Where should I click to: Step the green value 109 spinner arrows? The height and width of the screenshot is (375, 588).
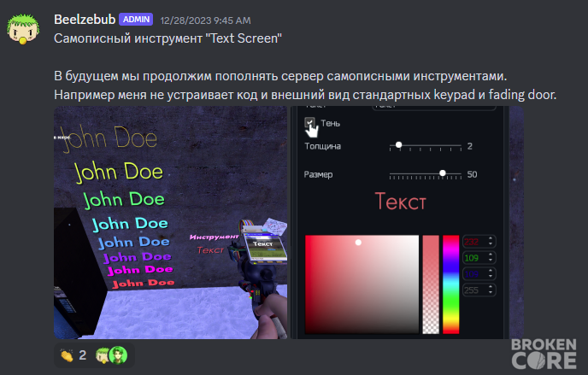tap(491, 258)
